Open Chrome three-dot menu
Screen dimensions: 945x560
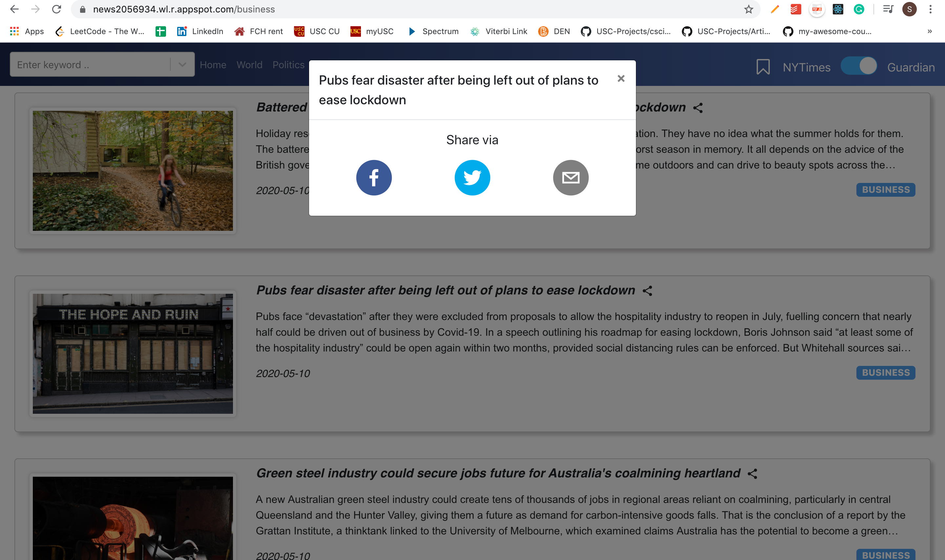(930, 9)
